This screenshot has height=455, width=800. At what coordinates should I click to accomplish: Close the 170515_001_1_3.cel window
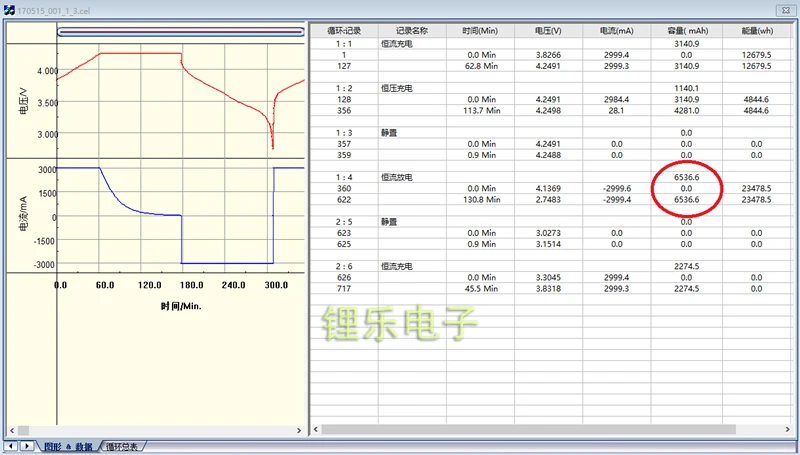pos(785,10)
